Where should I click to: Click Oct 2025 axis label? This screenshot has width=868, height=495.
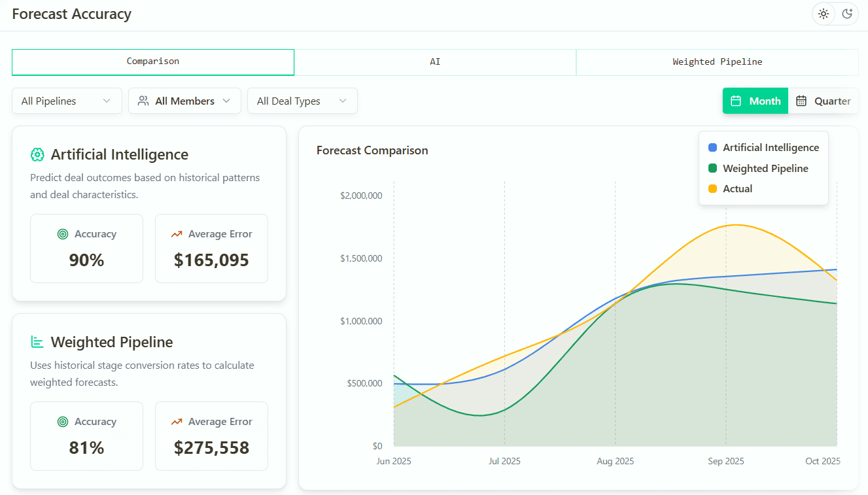pos(823,461)
